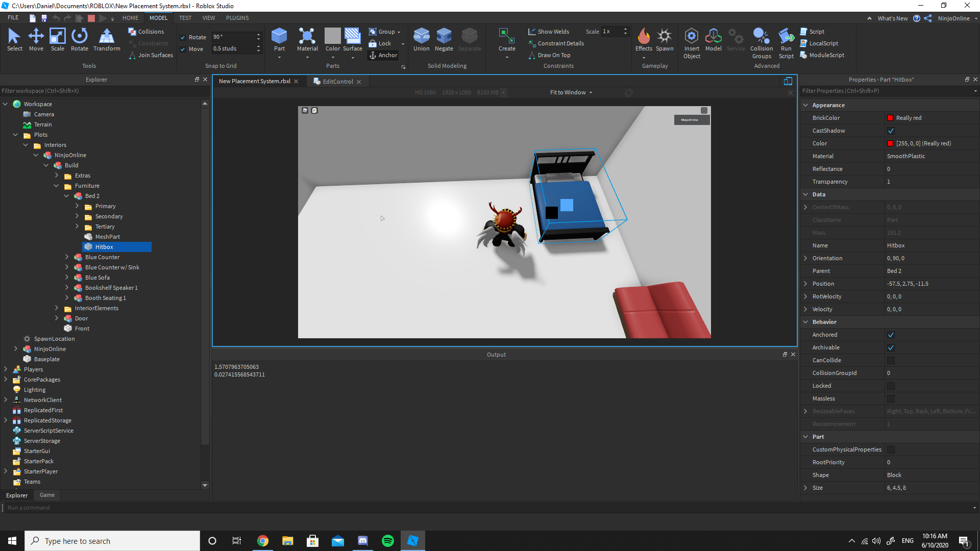This screenshot has width=980, height=551.
Task: Expand the Blue Sofa model
Action: 67,278
